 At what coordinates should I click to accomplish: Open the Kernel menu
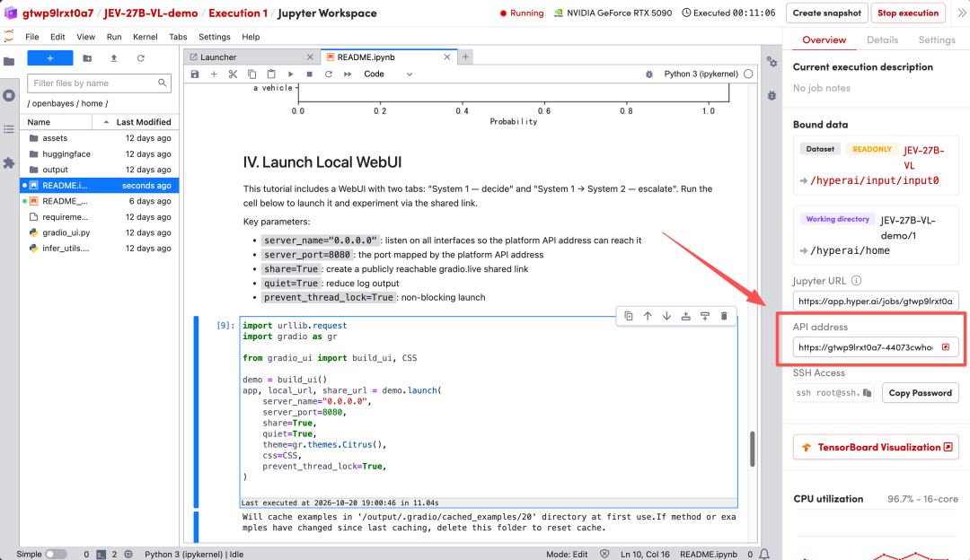tap(145, 37)
